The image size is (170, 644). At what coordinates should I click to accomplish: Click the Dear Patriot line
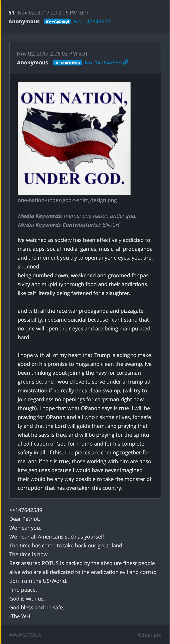(x=25, y=519)
